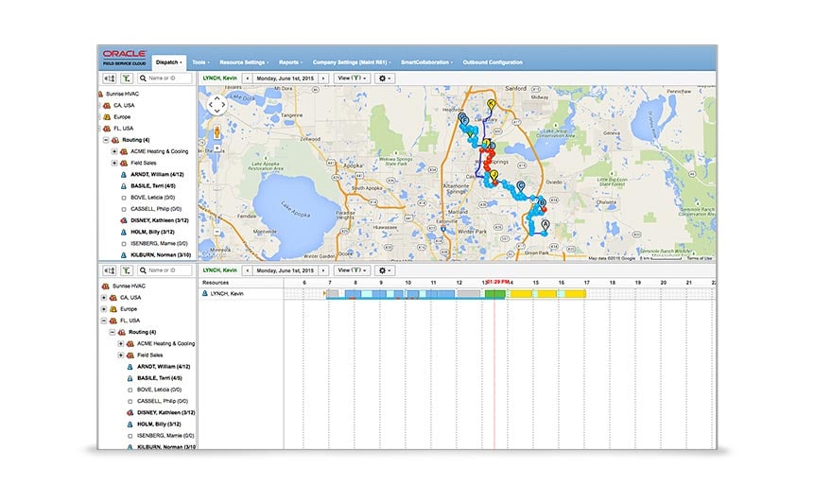Click the yellow K marker on the map
Screen dimensions: 832x504
[491, 104]
